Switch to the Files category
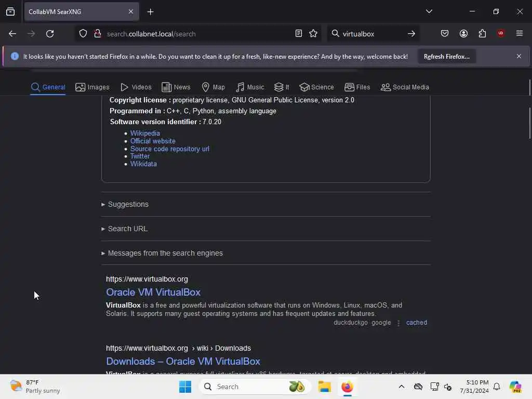The image size is (532, 399). click(357, 87)
